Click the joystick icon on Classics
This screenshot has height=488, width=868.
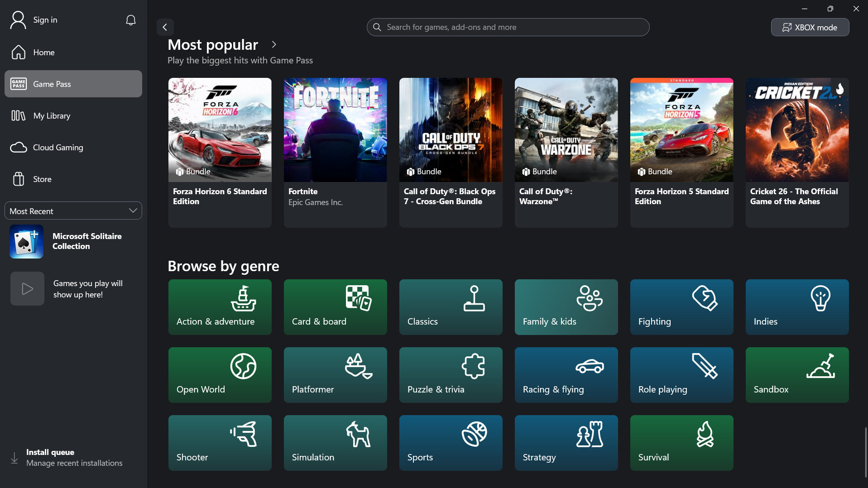pos(474,298)
